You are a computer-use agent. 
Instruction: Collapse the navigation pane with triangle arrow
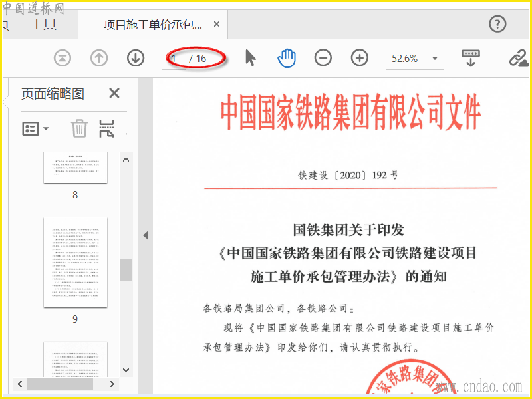point(146,235)
